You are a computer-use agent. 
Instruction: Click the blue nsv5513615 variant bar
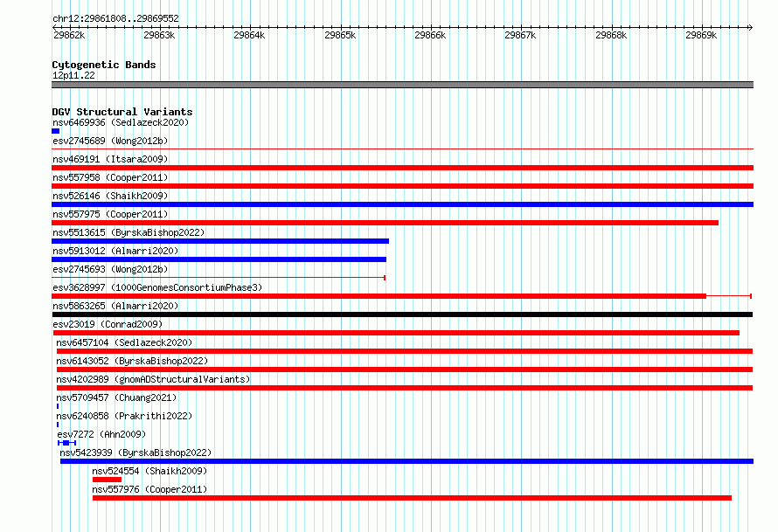tap(220, 241)
